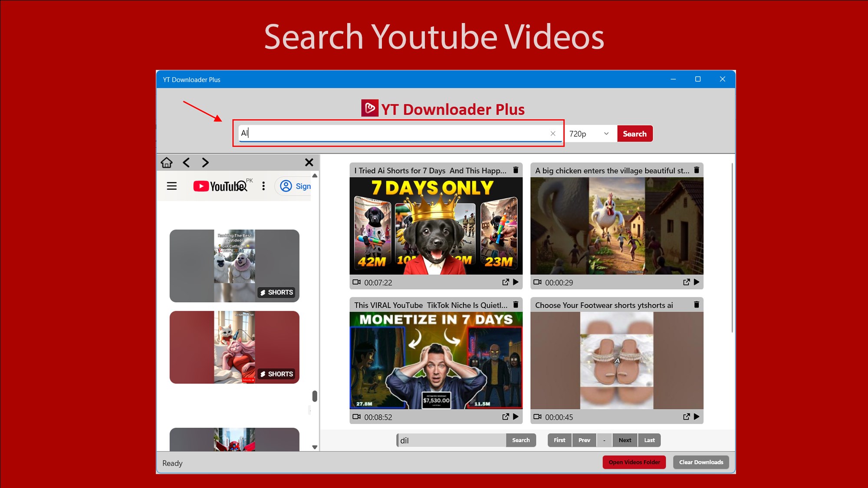Open the cat on bed short
The width and height of the screenshot is (868, 488).
click(234, 347)
